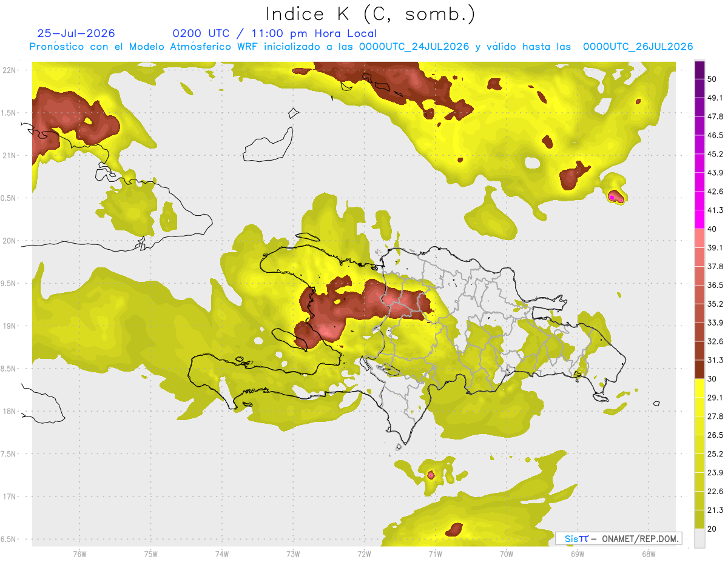728x562 pixels.
Task: Click the longitude label "70W"
Action: pyautogui.click(x=506, y=554)
